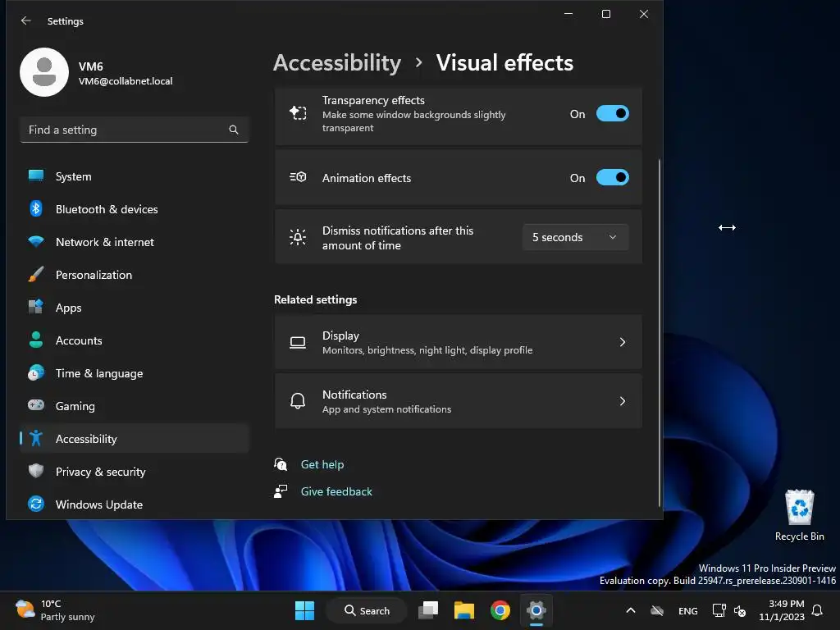Click the Windows Update sync icon
Image resolution: width=840 pixels, height=630 pixels.
(x=36, y=504)
